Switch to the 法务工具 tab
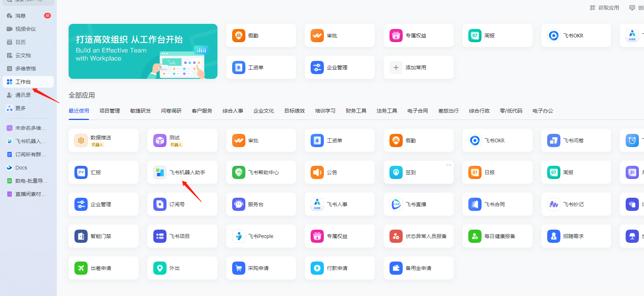Screen dimensions: 644x296 387,111
